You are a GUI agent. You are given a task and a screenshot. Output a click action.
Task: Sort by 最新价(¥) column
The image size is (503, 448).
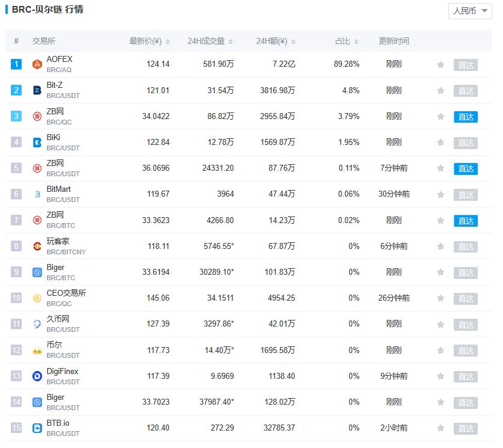pyautogui.click(x=150, y=41)
